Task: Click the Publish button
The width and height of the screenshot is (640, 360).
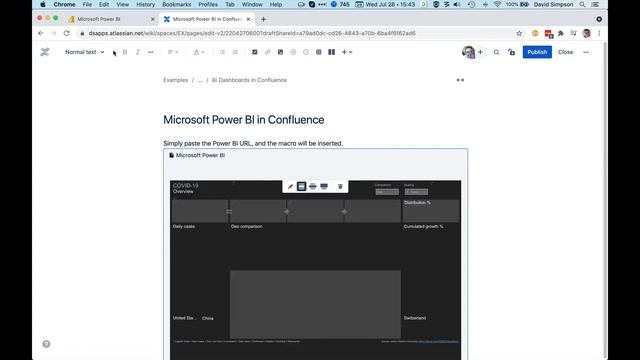Action: (537, 52)
